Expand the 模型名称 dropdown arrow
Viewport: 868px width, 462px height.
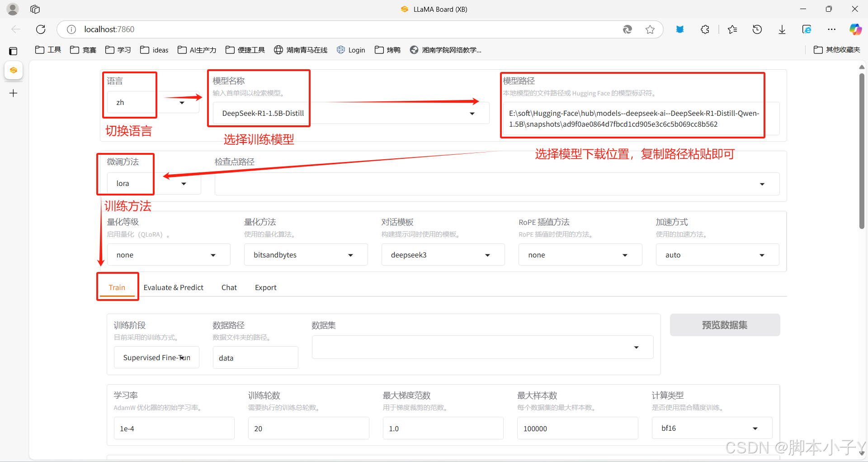(472, 114)
